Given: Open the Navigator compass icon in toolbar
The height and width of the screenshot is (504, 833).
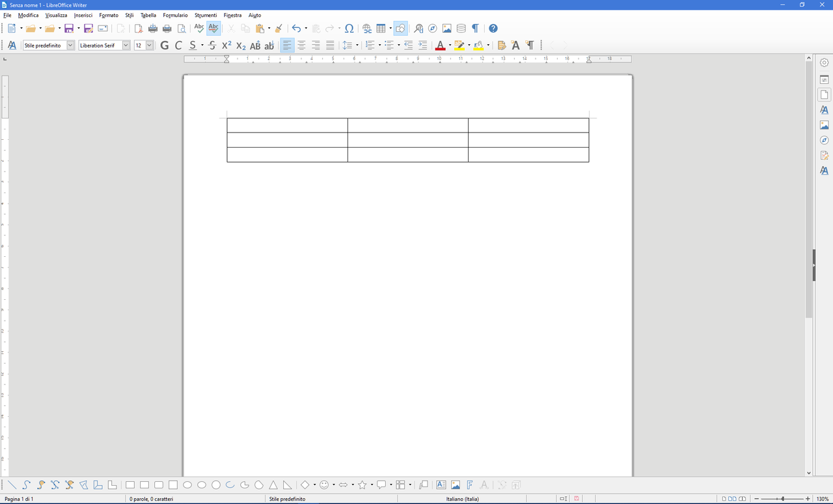Looking at the screenshot, I should (x=433, y=29).
